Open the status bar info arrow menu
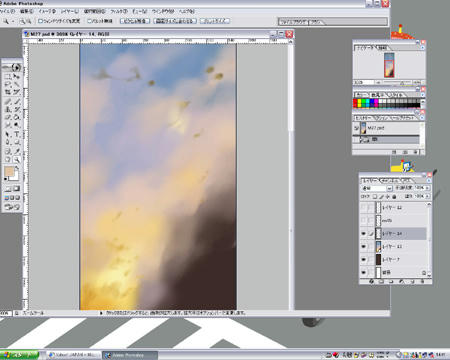This screenshot has width=450, height=360. [101, 313]
